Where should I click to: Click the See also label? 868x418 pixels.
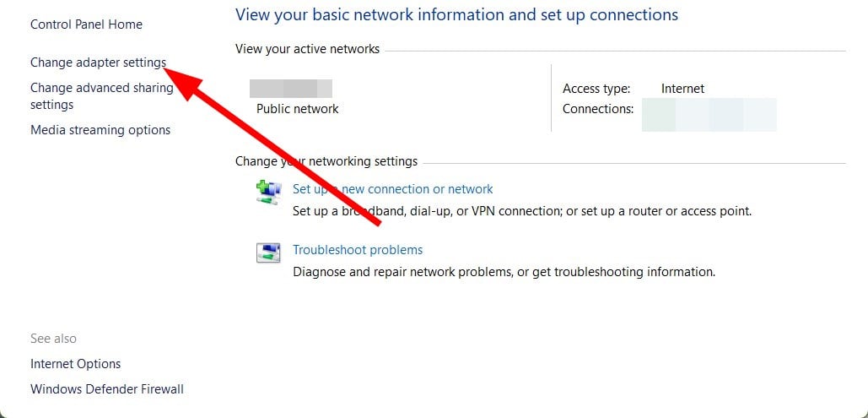point(53,339)
